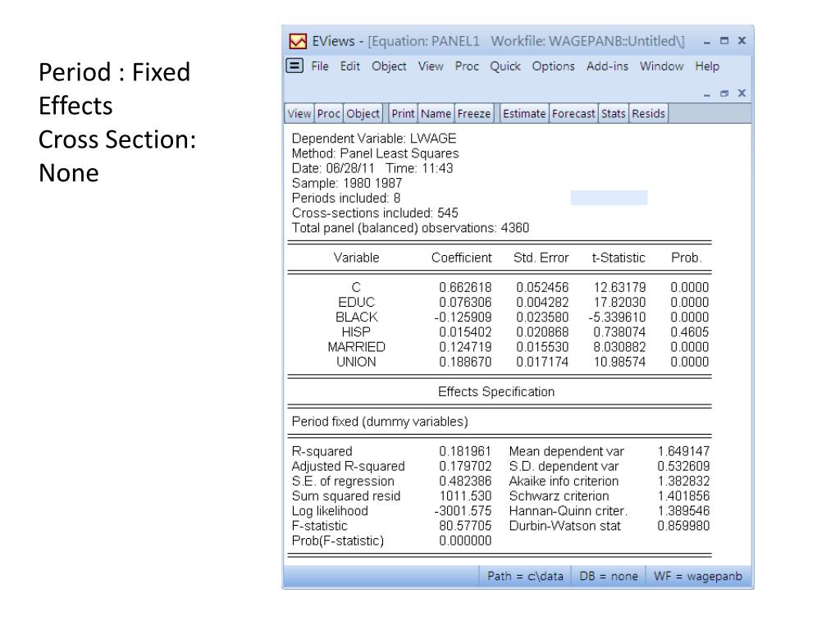The height and width of the screenshot is (630, 840).
Task: Click the View button in equation toolbar
Action: [299, 113]
